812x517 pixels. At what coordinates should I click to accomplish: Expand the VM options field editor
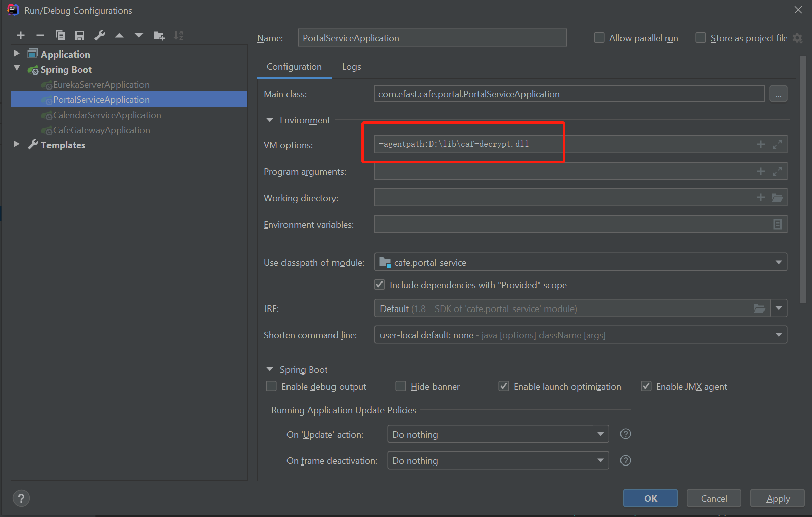[x=777, y=144]
